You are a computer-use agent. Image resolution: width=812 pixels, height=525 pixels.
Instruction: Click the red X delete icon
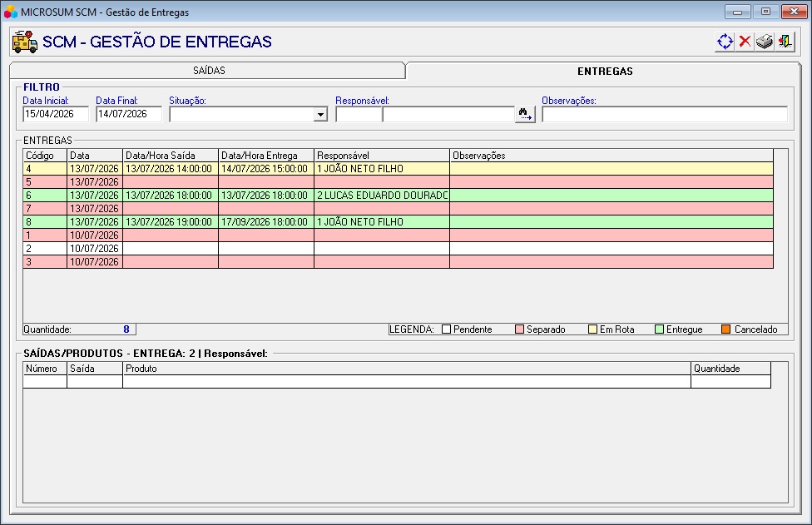pos(745,42)
